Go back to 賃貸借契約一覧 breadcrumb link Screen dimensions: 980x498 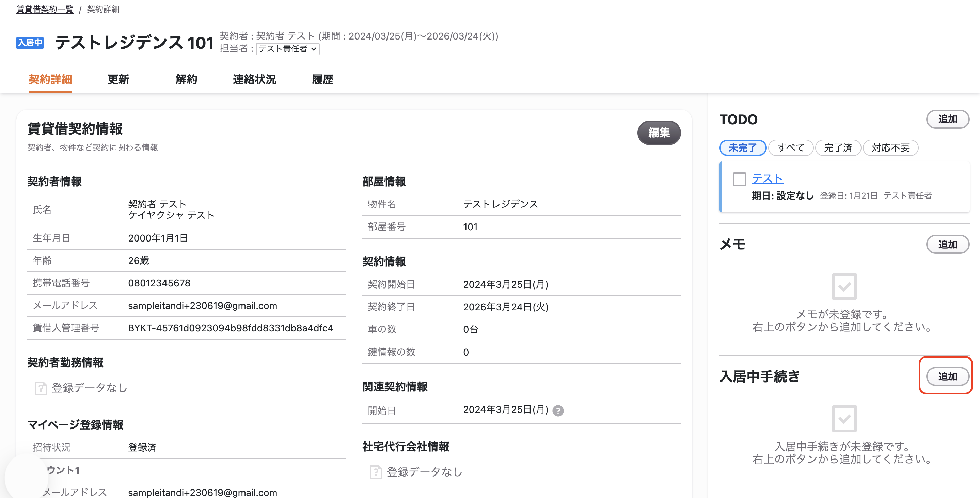pos(45,9)
